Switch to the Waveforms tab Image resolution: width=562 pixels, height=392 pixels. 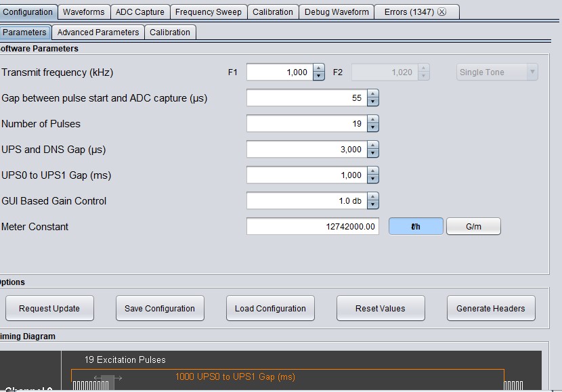click(84, 12)
